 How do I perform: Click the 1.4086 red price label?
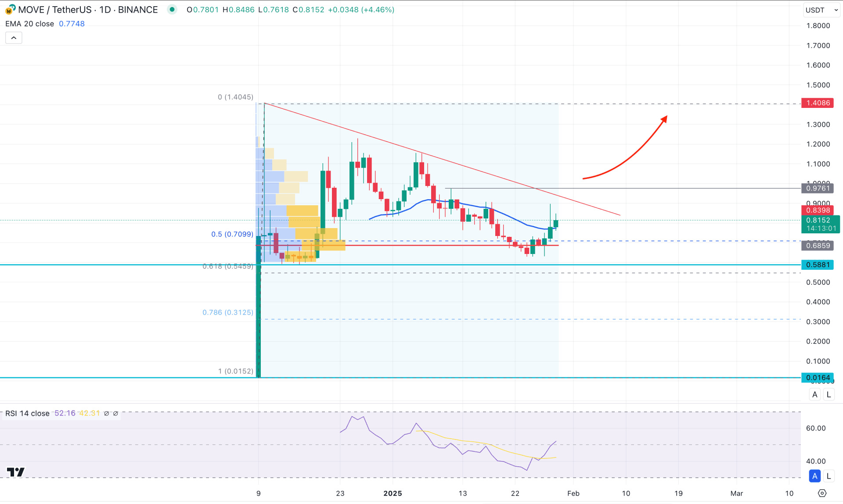pyautogui.click(x=818, y=103)
